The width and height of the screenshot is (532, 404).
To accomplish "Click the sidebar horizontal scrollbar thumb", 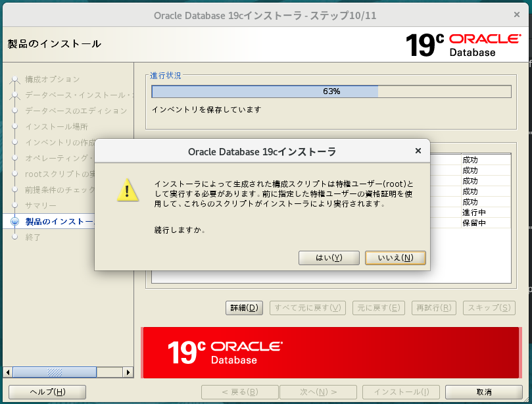I will (x=55, y=372).
